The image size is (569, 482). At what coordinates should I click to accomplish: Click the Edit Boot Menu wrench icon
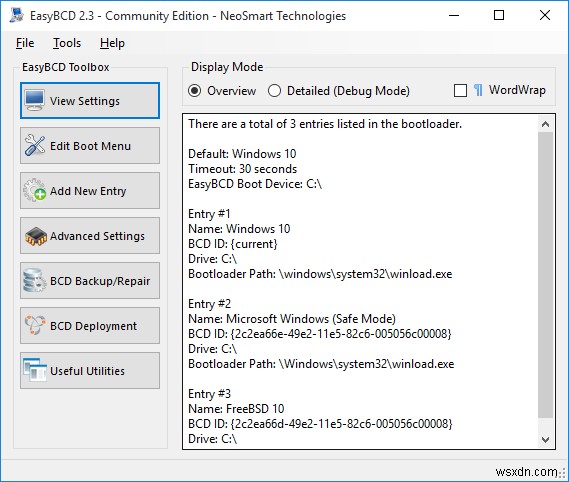point(35,145)
